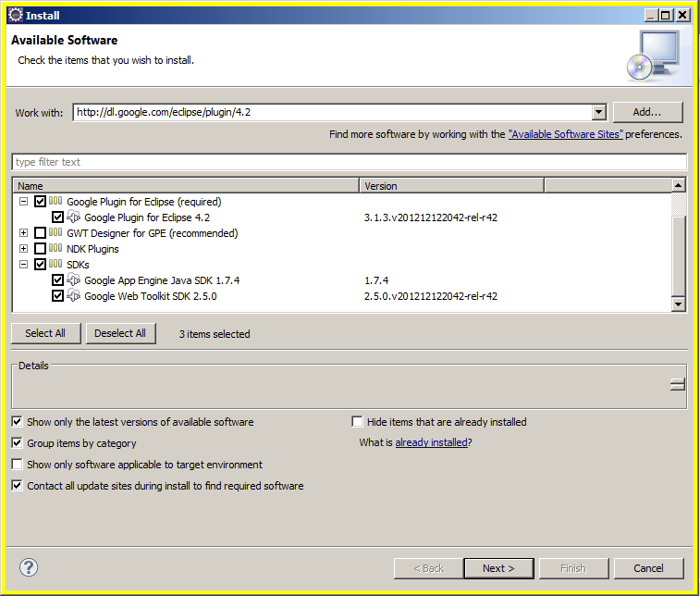Open the Available Software Sites preferences link

[566, 134]
